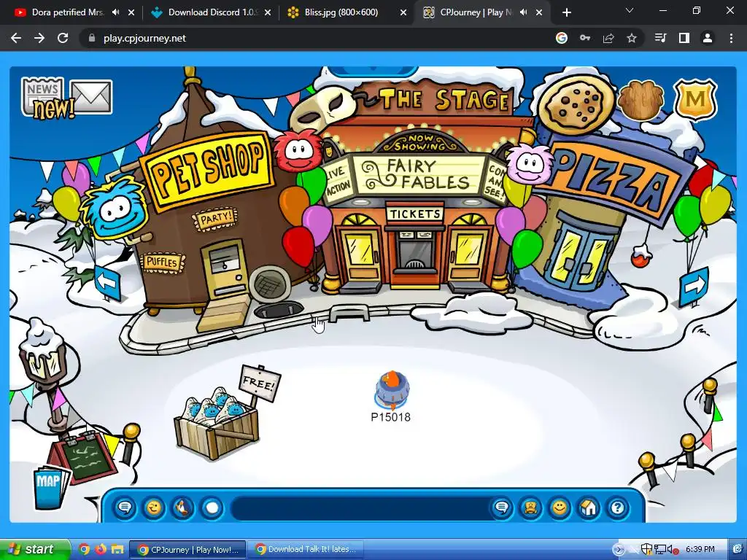747x560 pixels.
Task: Go to igloo with the house icon
Action: point(589,507)
